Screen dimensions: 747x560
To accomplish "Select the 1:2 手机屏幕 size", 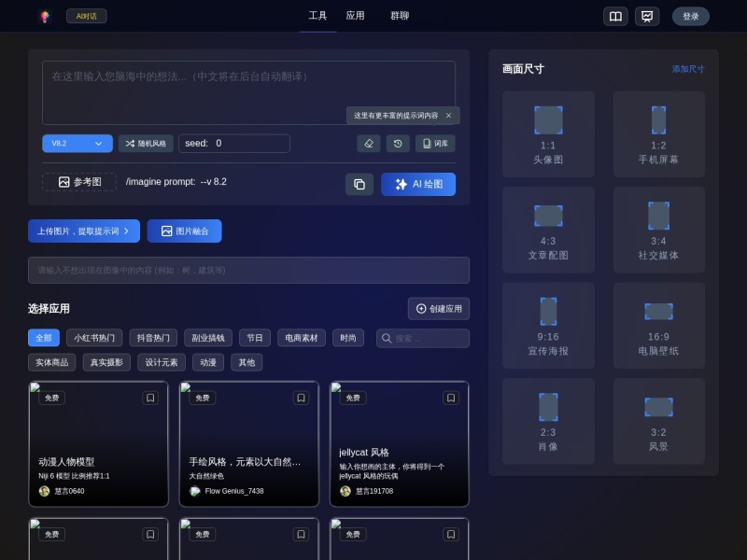I will 659,134.
